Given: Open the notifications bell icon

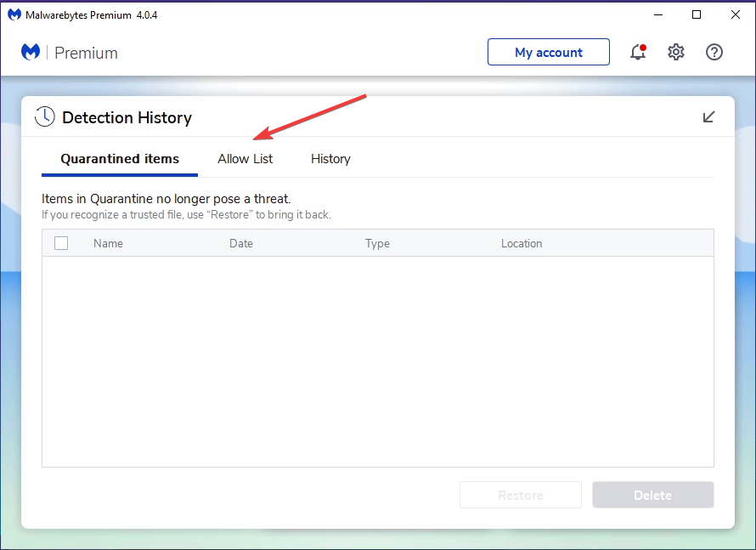Looking at the screenshot, I should coord(638,52).
